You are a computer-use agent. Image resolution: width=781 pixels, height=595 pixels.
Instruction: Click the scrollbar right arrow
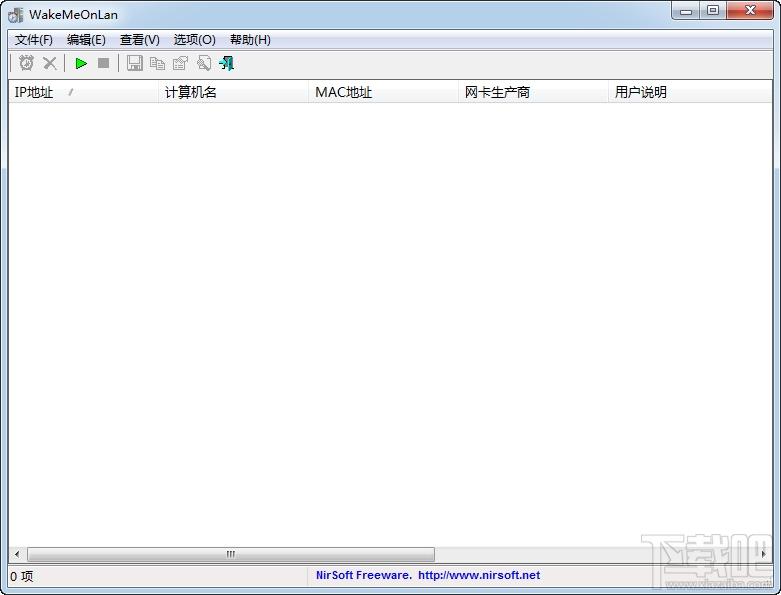coord(764,554)
